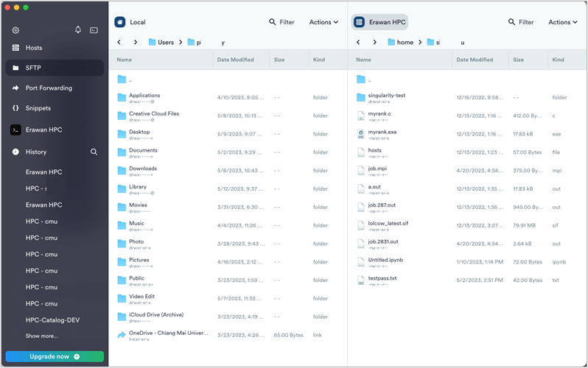Click the History search magnifier icon
Viewport: 588px width, 368px height.
94,152
